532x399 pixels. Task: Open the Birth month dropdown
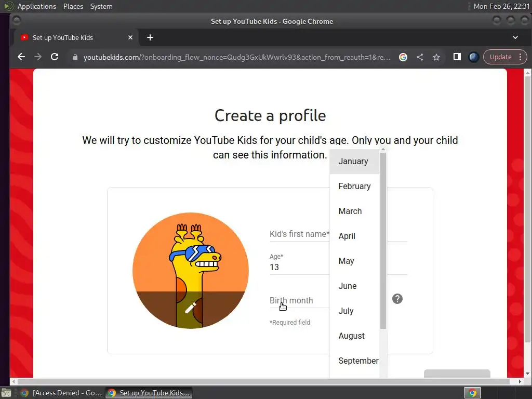click(300, 301)
